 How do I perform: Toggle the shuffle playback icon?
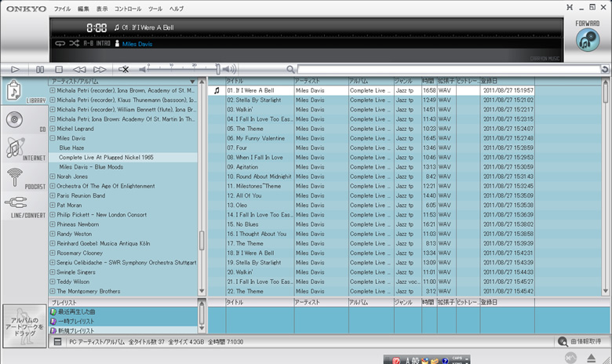click(75, 43)
